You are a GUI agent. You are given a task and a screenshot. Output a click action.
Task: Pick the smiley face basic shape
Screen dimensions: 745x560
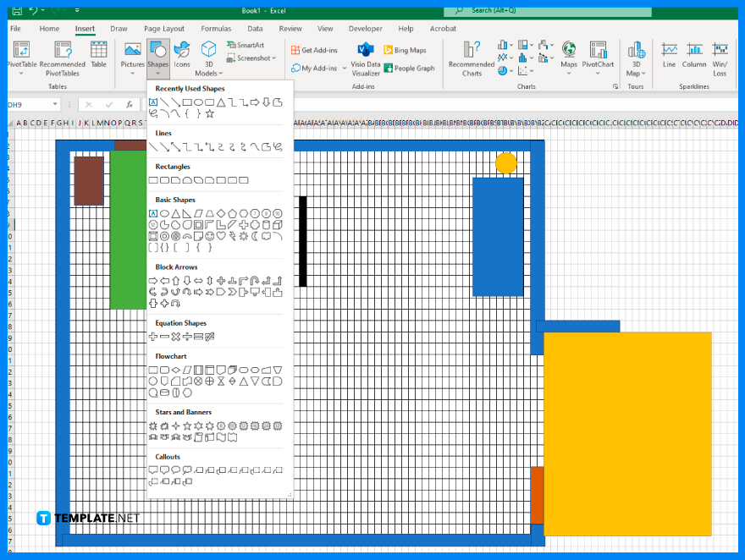(210, 236)
